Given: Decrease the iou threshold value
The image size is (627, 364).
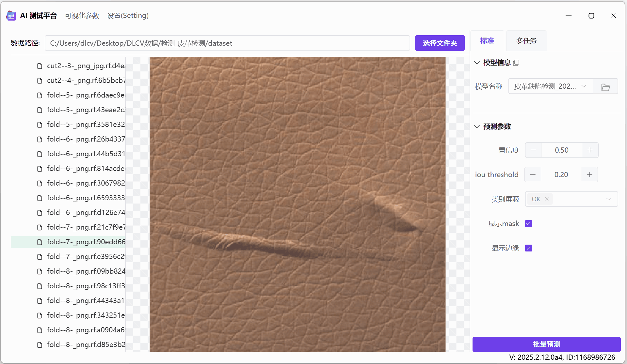Looking at the screenshot, I should [x=533, y=174].
